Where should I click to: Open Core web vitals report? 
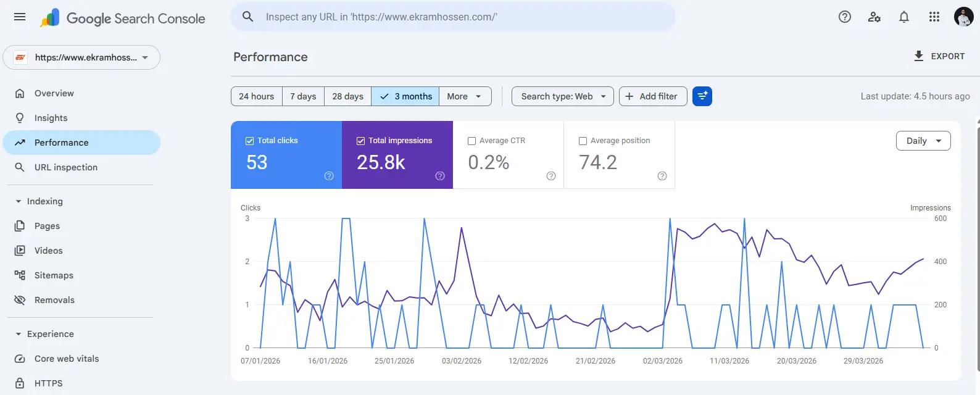coord(81,359)
